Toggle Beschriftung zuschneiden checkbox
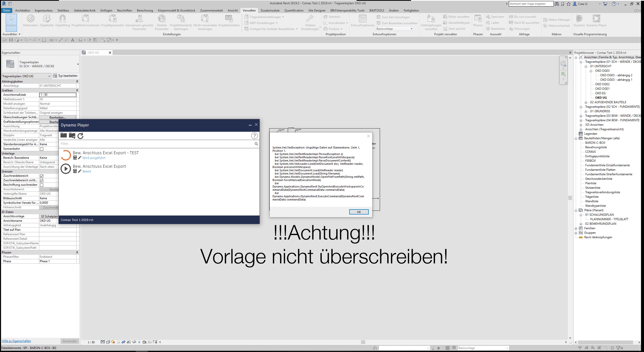The image size is (644, 352). point(42,185)
